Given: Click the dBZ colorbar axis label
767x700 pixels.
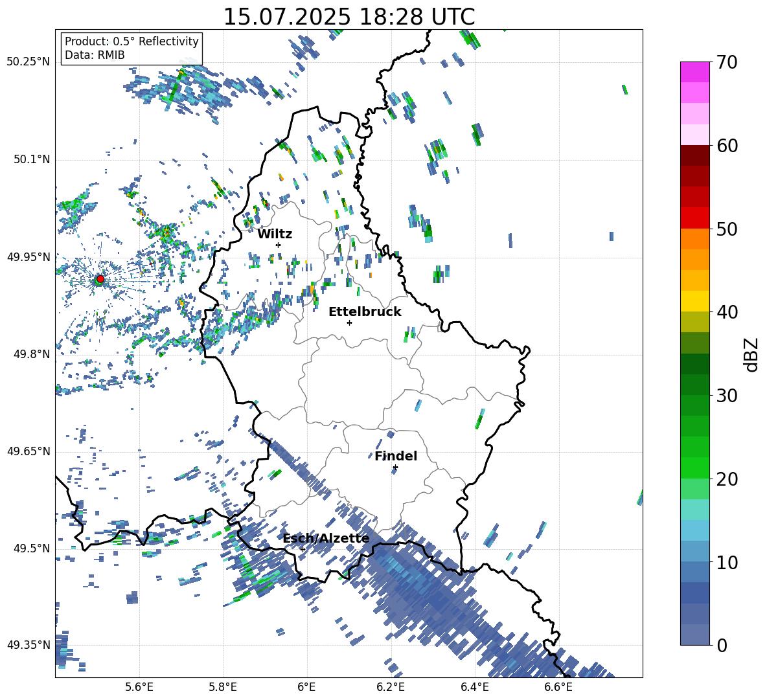Looking at the screenshot, I should 752,354.
